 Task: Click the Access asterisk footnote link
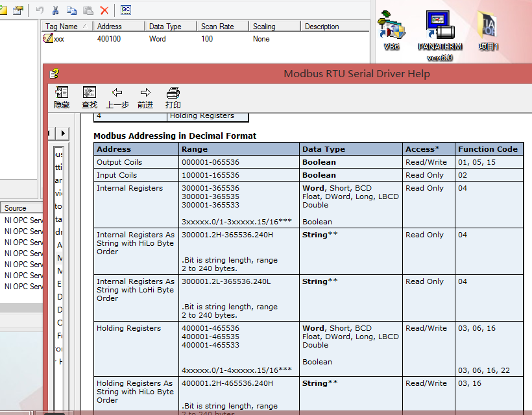point(437,148)
